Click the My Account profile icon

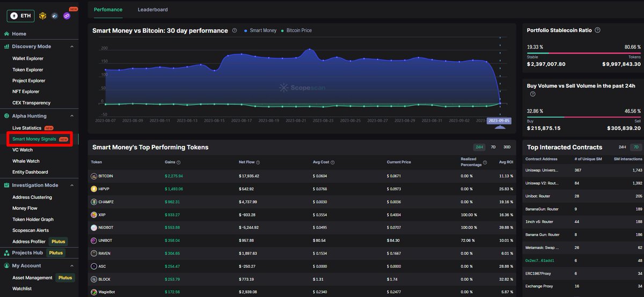click(x=7, y=265)
